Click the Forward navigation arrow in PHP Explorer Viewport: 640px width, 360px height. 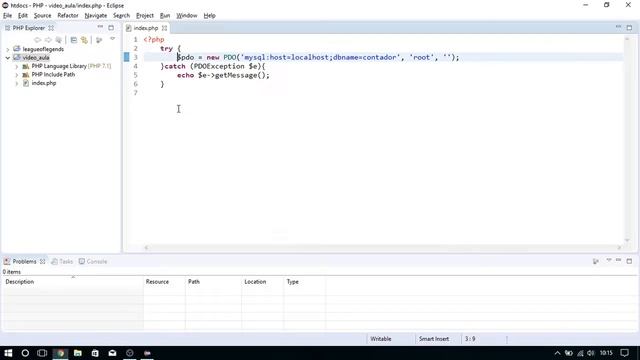click(48, 40)
